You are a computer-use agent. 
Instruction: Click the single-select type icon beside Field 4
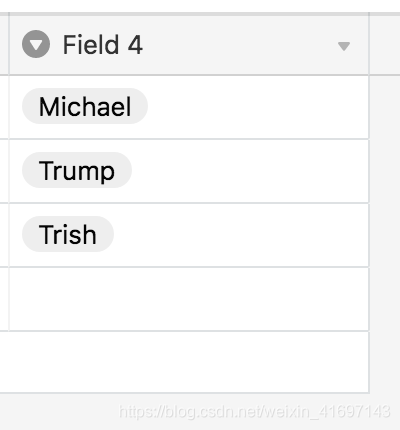[x=36, y=44]
